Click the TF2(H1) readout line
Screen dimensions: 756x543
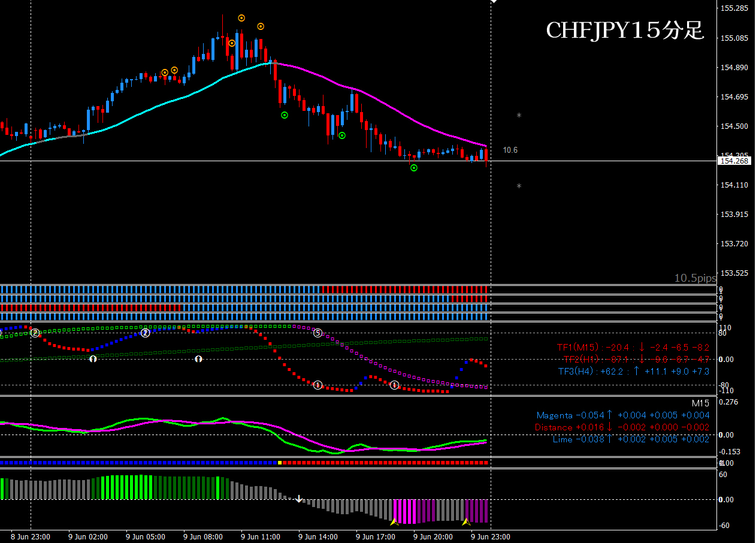pos(636,359)
